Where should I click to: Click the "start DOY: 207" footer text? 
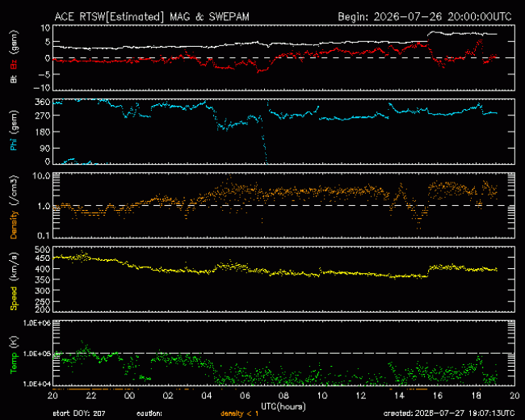[79, 414]
